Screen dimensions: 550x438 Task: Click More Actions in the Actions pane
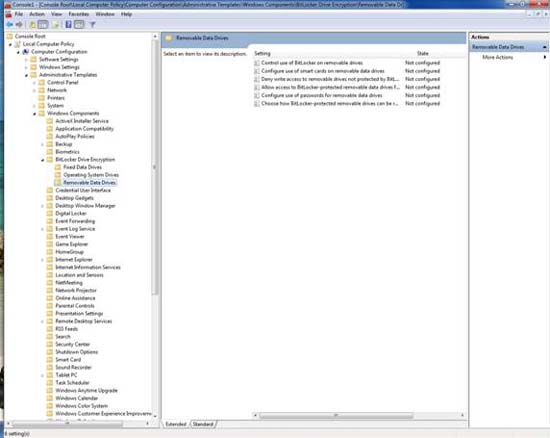pos(497,57)
